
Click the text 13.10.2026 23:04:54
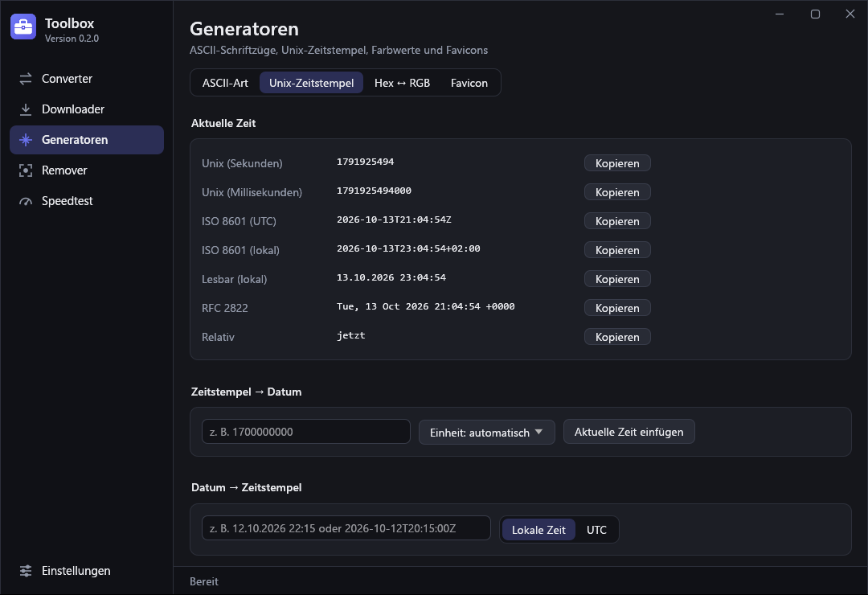tap(391, 277)
